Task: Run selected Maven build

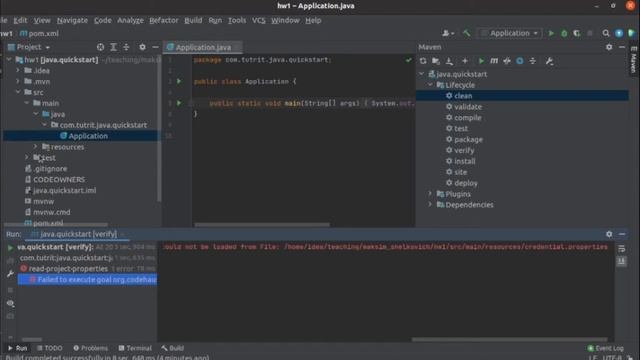Action: pos(481,61)
